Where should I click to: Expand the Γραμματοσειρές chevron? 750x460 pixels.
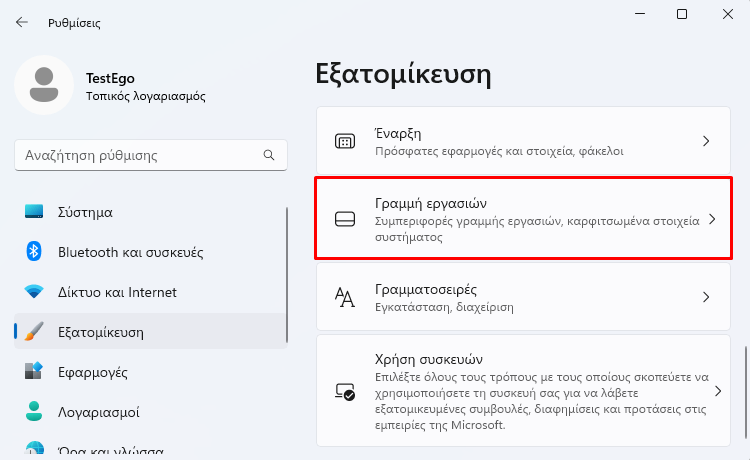click(706, 297)
